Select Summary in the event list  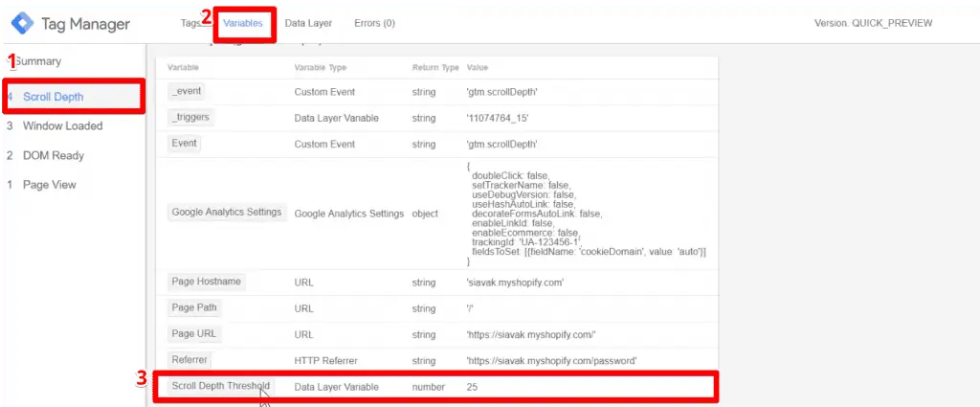pyautogui.click(x=36, y=61)
